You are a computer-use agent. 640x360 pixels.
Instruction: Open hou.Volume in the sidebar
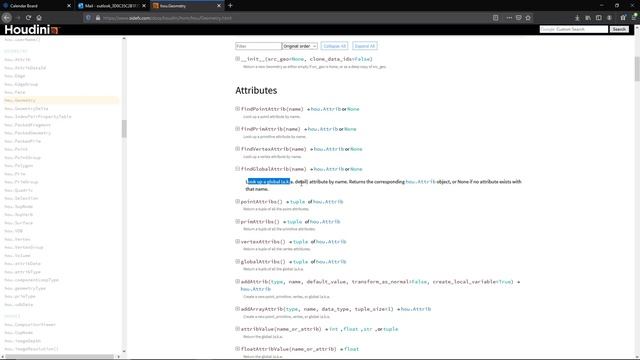(x=17, y=256)
